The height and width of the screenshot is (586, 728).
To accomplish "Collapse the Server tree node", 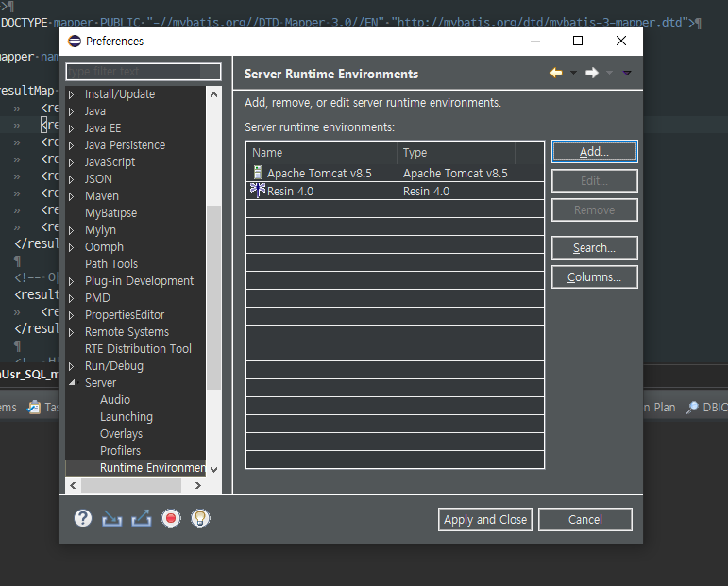I will point(71,383).
